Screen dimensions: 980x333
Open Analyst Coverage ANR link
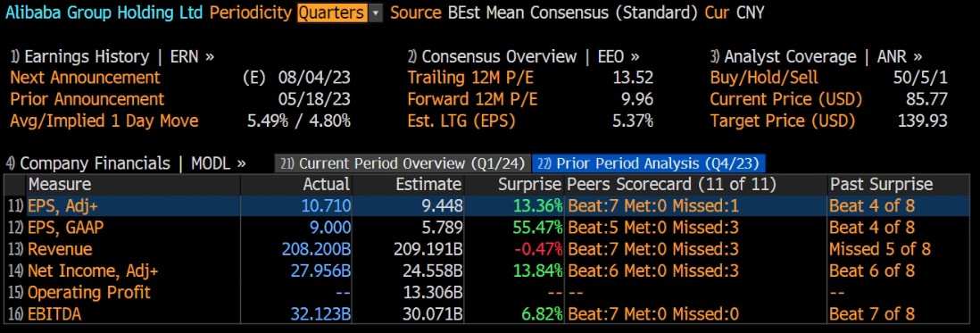(x=817, y=57)
